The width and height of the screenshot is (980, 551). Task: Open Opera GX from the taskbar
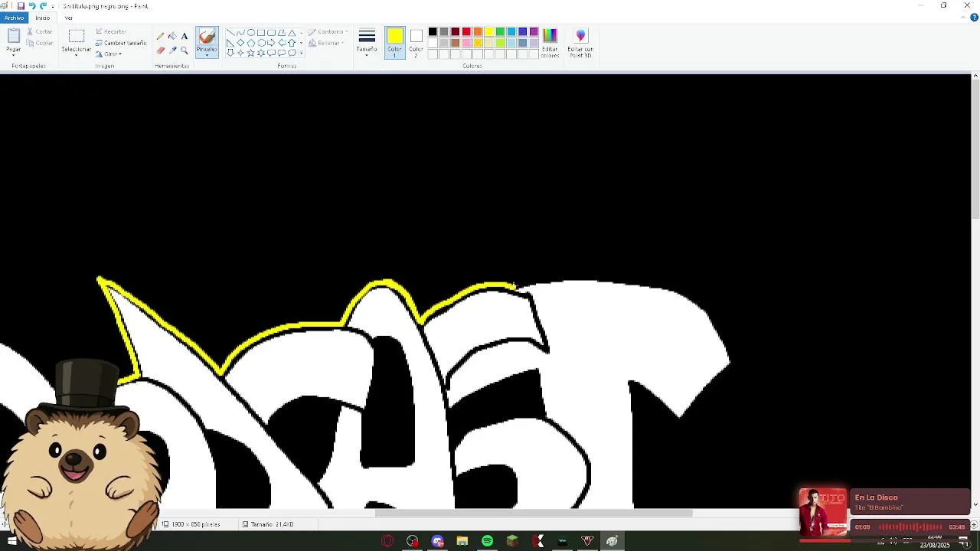pos(387,541)
